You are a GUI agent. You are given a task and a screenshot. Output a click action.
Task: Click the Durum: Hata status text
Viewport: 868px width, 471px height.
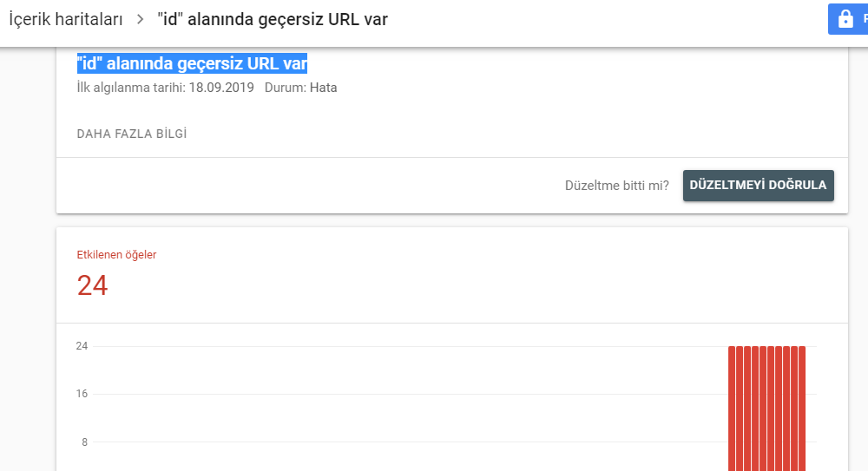point(300,88)
